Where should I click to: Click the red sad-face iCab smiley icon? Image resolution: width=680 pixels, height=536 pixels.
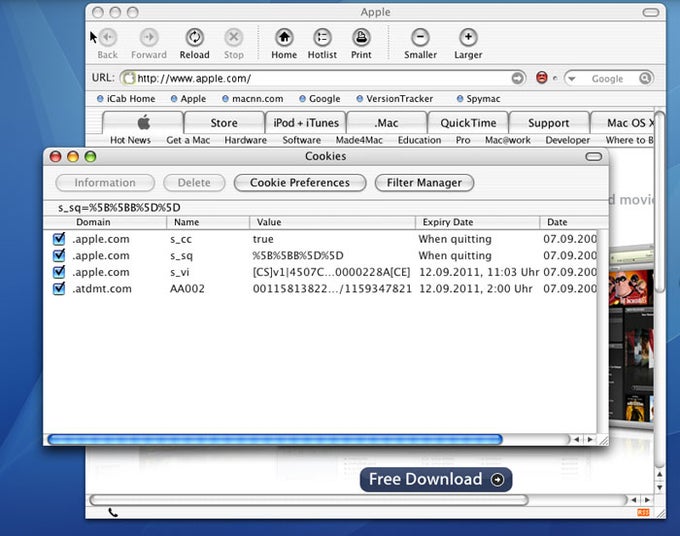[x=542, y=78]
